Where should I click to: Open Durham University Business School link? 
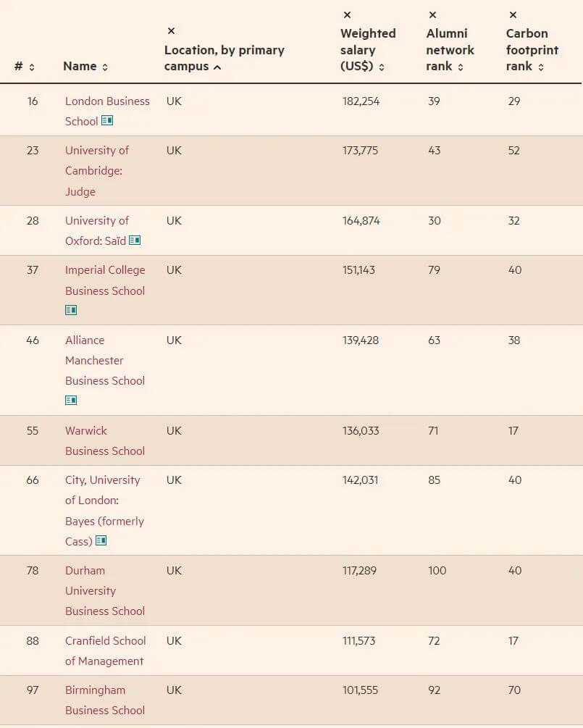105,590
